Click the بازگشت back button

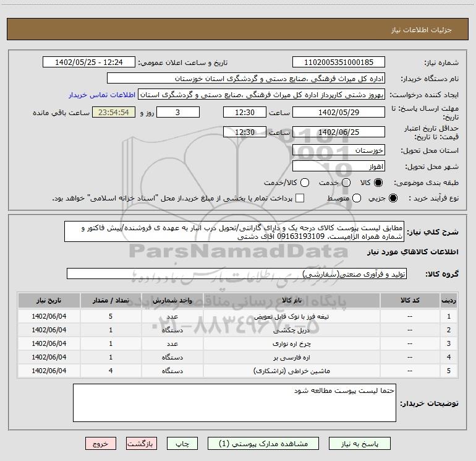click(142, 444)
